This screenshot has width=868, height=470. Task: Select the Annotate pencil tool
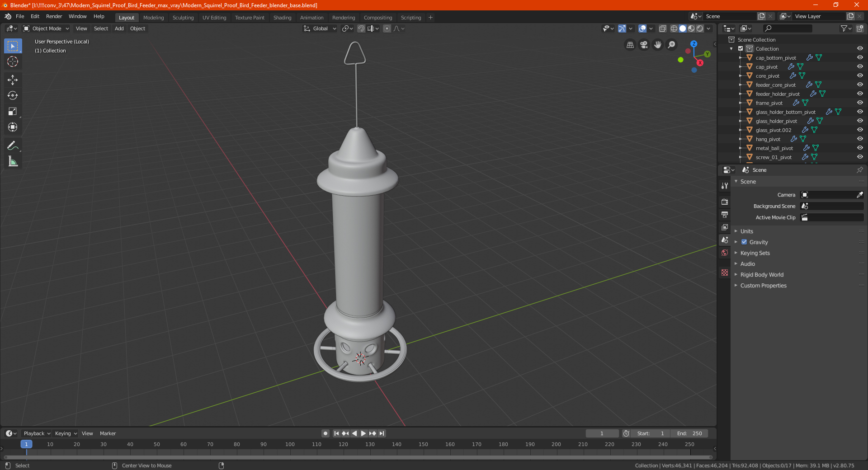coord(13,146)
